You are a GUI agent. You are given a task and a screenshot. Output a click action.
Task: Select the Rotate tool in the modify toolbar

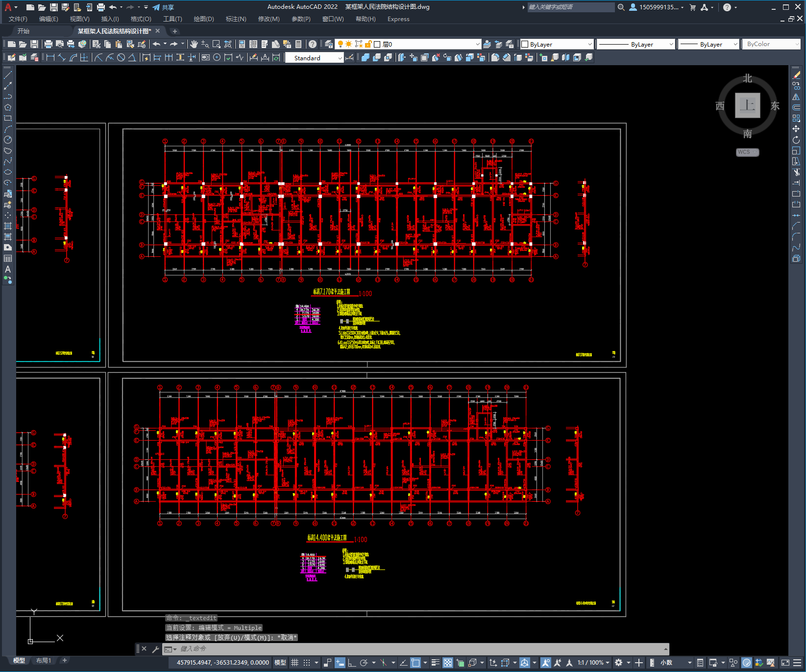[x=796, y=140]
